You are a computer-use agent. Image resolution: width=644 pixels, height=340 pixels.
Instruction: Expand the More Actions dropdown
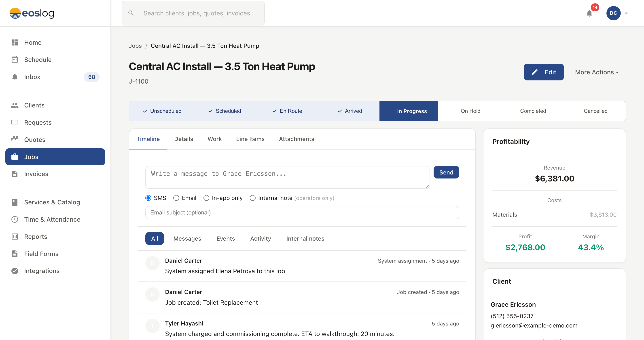pos(597,72)
